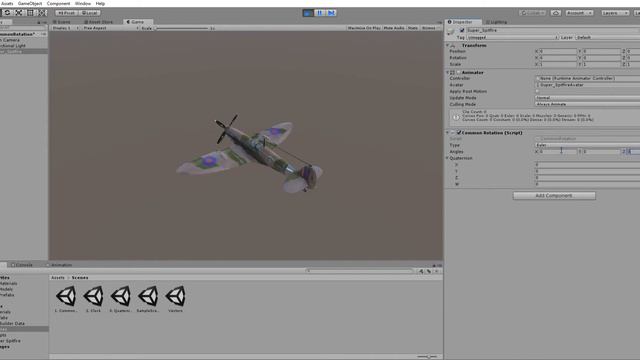This screenshot has height=360, width=640.
Task: Open the Culling Mode dropdown
Action: point(587,104)
